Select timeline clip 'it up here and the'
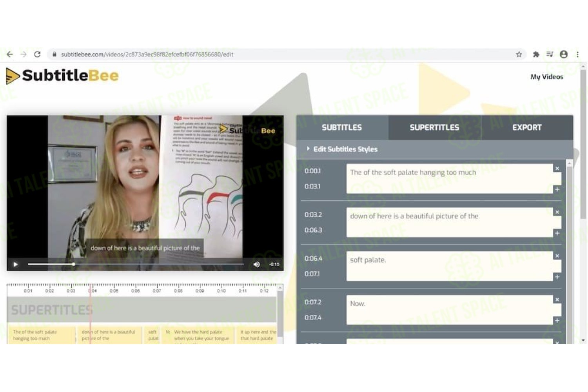 (x=257, y=335)
